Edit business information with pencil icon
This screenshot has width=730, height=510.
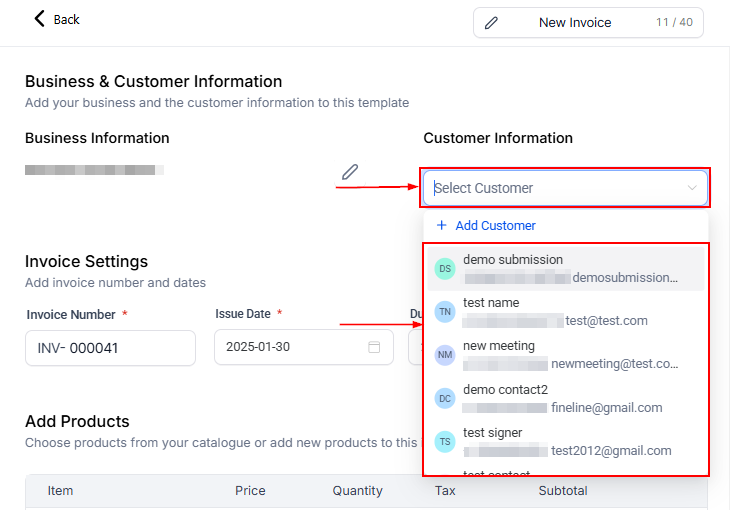point(350,172)
